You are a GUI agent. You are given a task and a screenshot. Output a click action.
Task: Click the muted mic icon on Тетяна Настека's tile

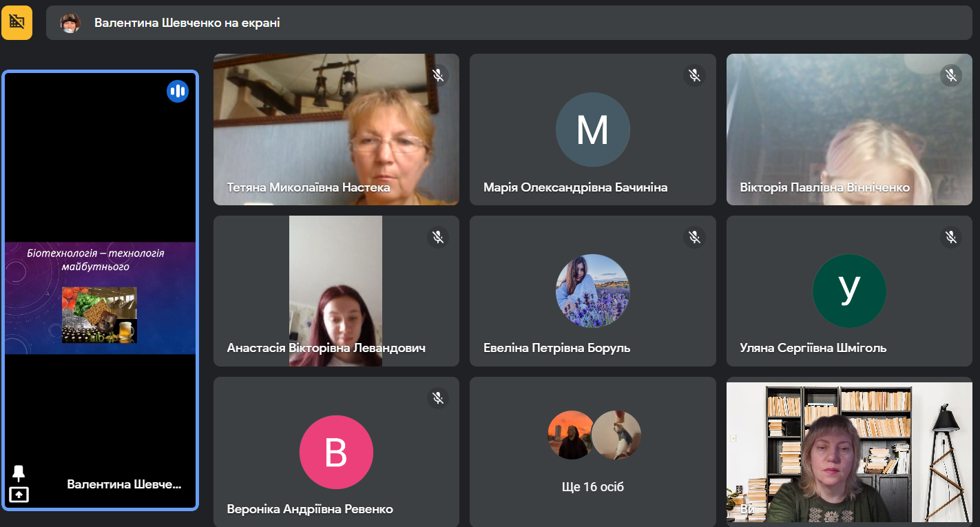coord(437,75)
